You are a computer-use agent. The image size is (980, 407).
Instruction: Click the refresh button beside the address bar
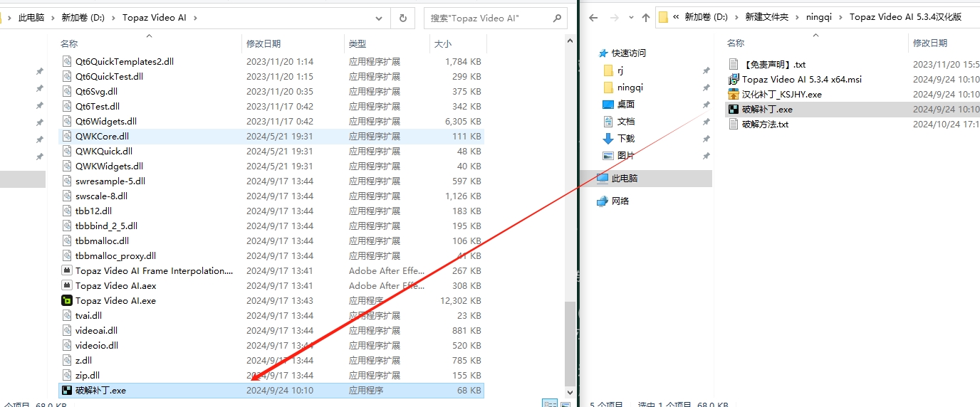(403, 18)
